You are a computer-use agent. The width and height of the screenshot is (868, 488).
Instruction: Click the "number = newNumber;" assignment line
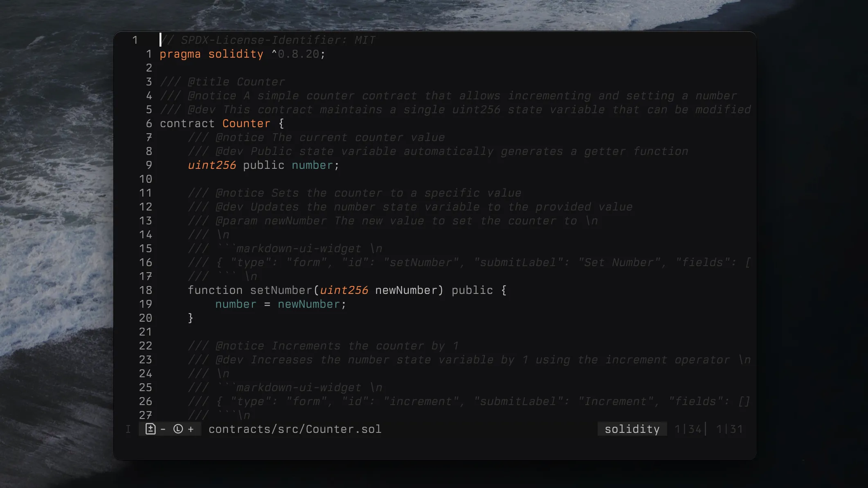281,304
